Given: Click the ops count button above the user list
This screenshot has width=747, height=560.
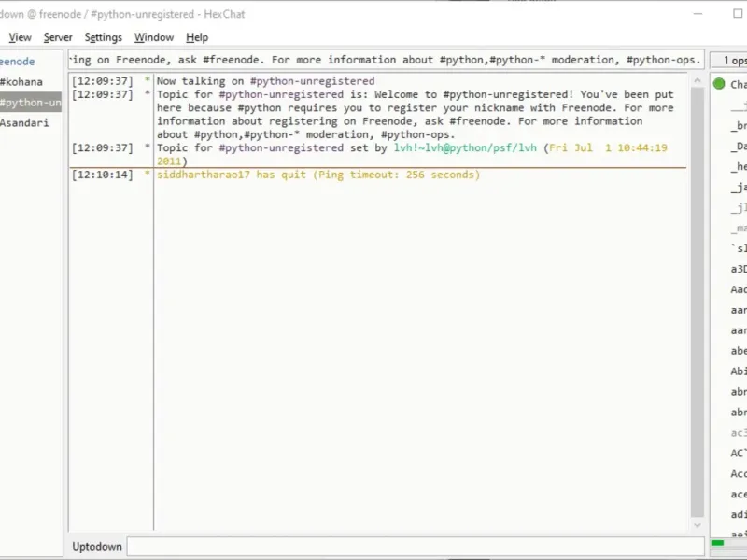Looking at the screenshot, I should 729,60.
